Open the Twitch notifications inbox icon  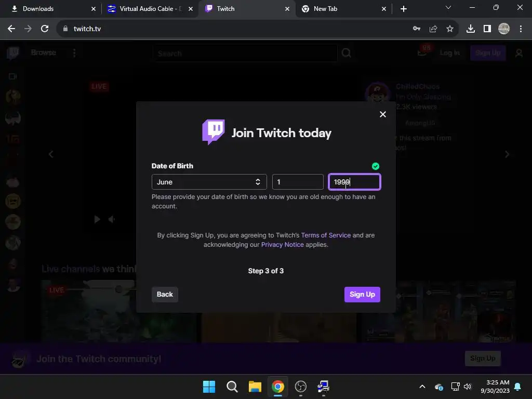pos(422,52)
